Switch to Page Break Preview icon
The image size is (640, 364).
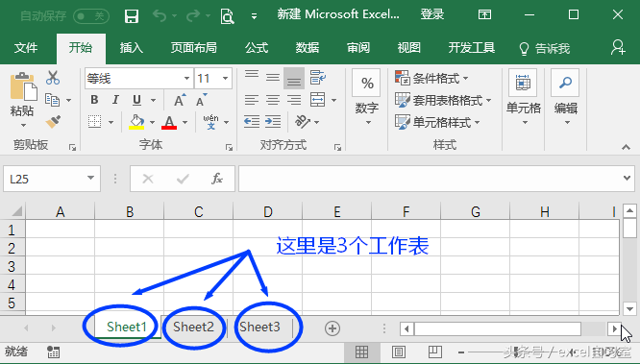pos(435,352)
